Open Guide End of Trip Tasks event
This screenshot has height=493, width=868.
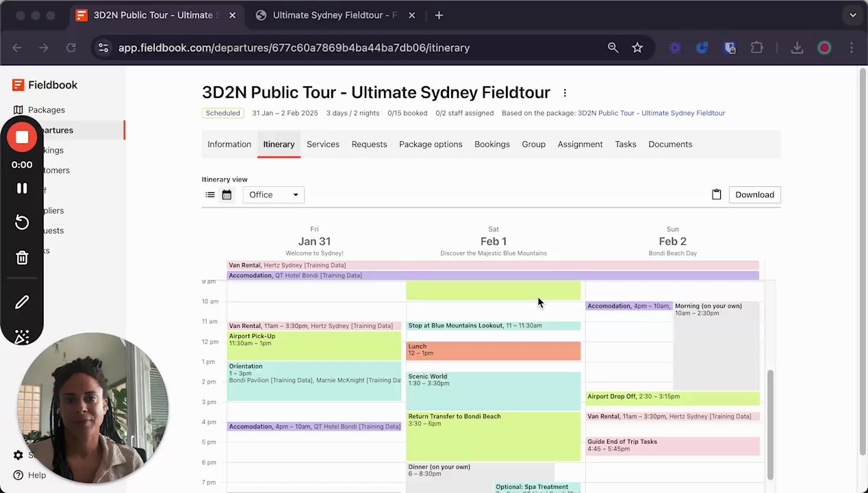click(672, 446)
